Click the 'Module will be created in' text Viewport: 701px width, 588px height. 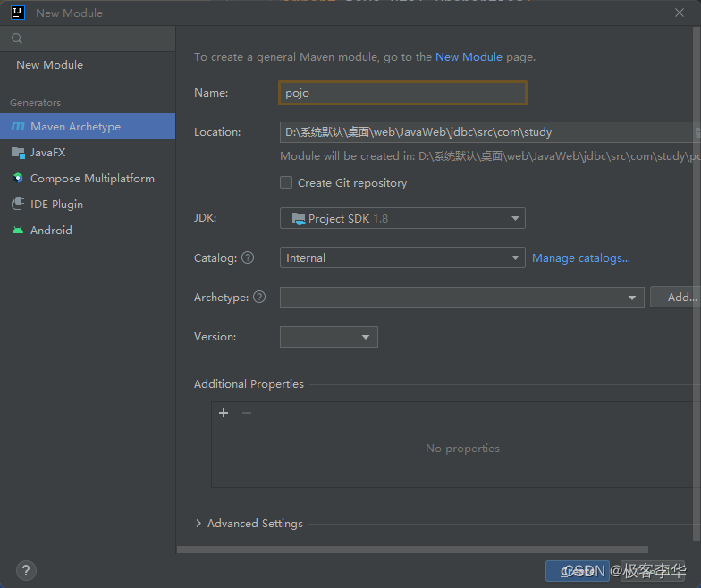point(490,156)
